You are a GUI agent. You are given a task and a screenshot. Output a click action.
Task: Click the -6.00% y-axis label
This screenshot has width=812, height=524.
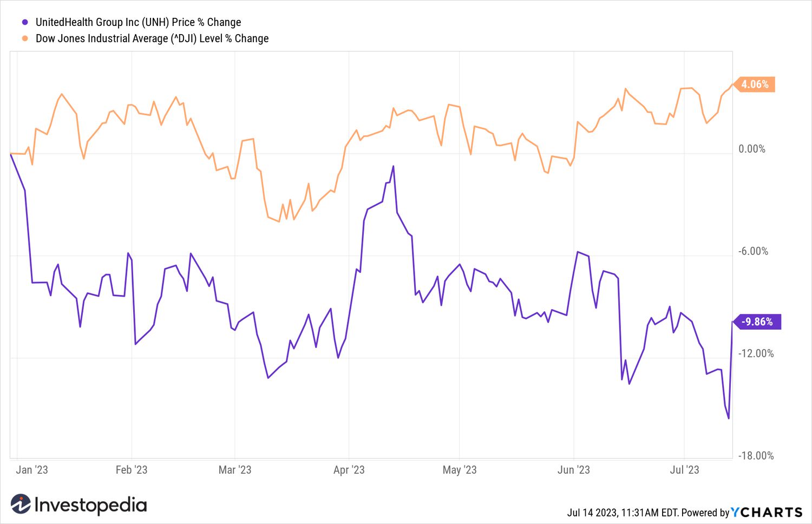[x=753, y=251]
